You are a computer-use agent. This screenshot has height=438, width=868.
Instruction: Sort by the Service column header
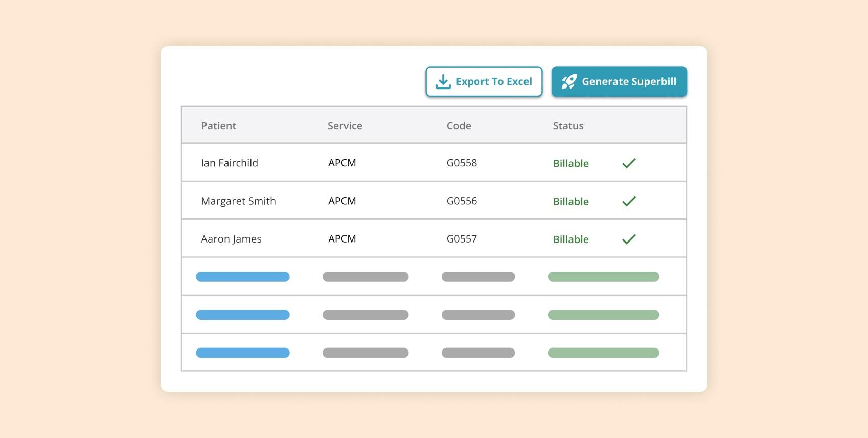[x=345, y=126]
